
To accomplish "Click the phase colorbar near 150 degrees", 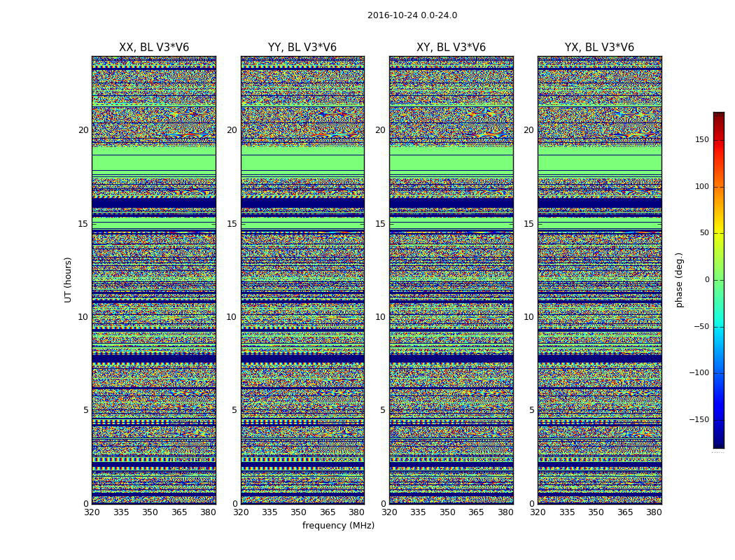I will click(719, 140).
